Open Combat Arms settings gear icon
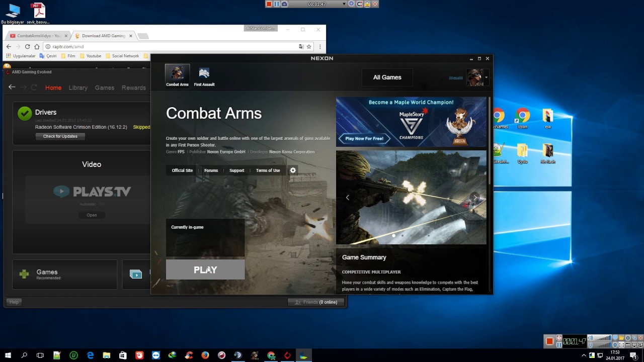Viewport: 644px width, 362px height. (293, 170)
